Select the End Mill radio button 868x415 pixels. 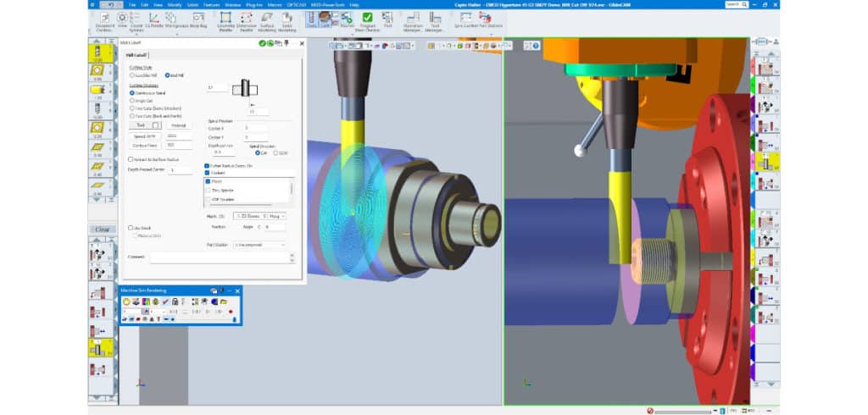(x=167, y=75)
